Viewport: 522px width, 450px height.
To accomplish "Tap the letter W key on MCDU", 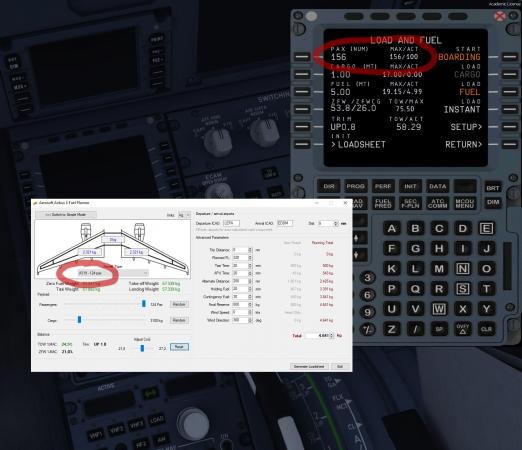I will click(x=439, y=309).
